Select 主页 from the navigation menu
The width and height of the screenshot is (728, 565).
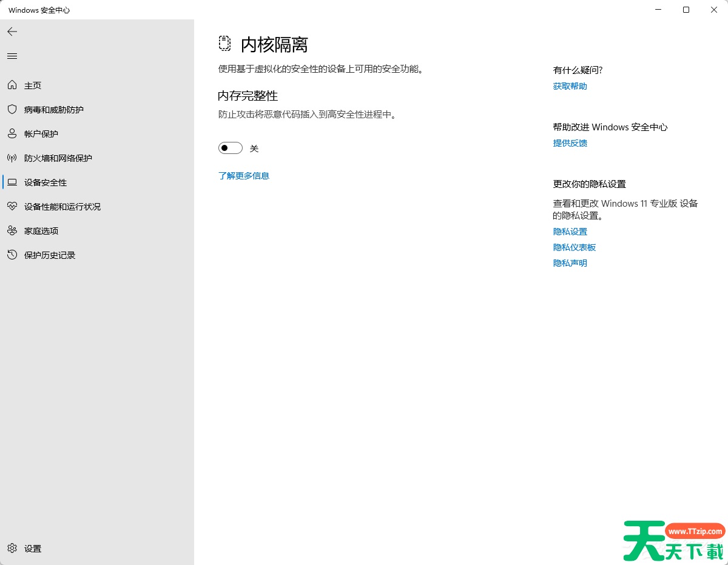[32, 85]
